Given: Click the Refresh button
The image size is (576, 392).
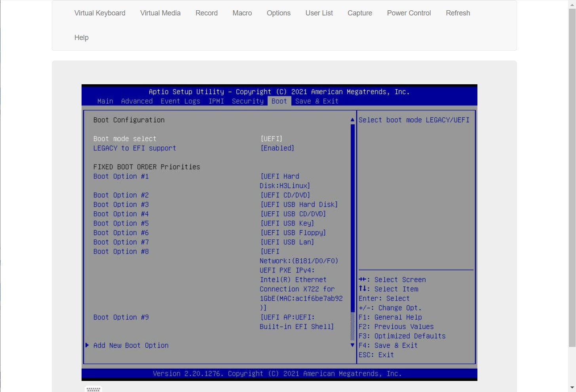Looking at the screenshot, I should pyautogui.click(x=458, y=13).
